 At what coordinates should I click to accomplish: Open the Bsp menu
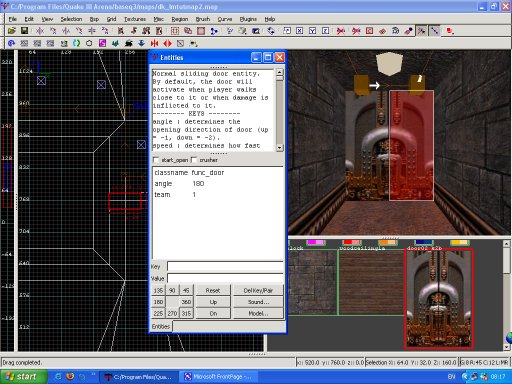pyautogui.click(x=94, y=19)
